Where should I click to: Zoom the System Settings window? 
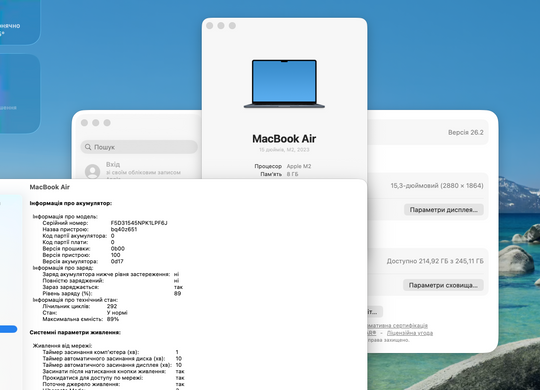click(107, 123)
